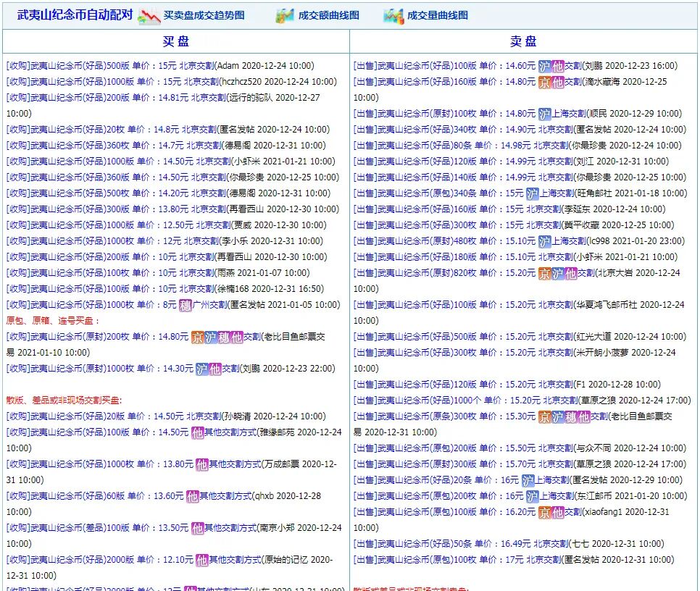Click 原包、原箱、连号买盘 section label
This screenshot has width=700, height=591.
tap(53, 321)
